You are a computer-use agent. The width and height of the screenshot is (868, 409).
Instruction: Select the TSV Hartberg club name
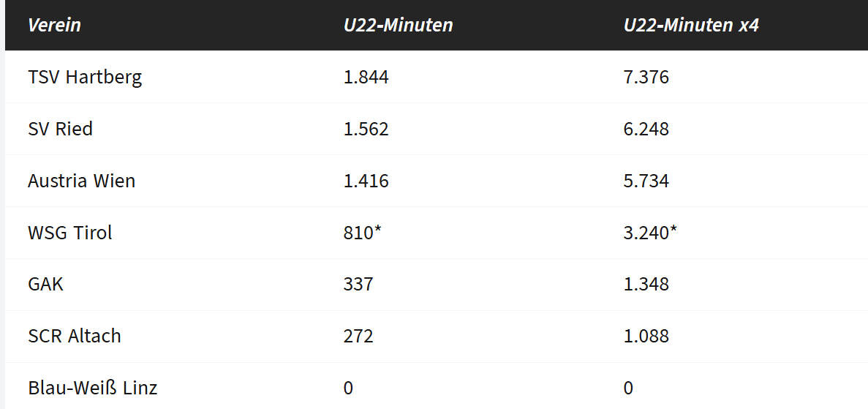[x=85, y=77]
